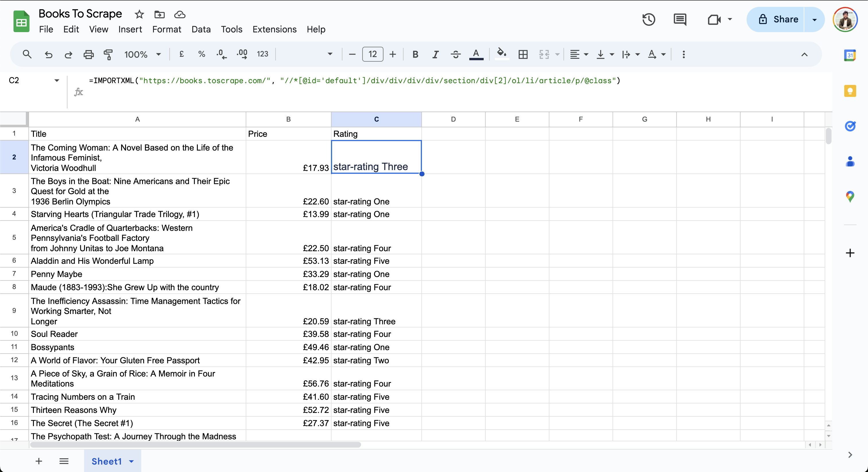This screenshot has height=472, width=868.
Task: Click the Share button
Action: (778, 19)
